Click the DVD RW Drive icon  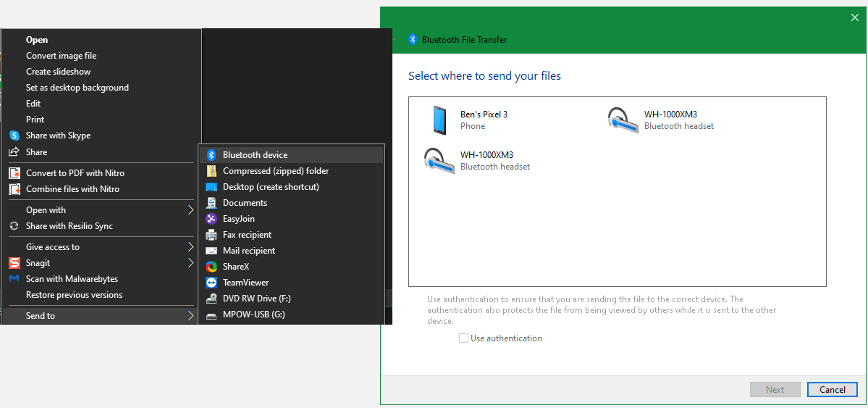pyautogui.click(x=211, y=299)
